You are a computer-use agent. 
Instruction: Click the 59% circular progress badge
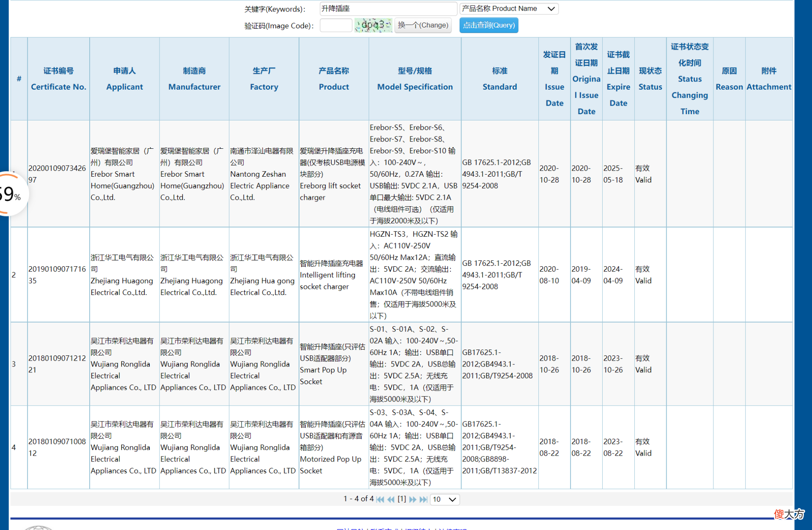click(x=11, y=194)
